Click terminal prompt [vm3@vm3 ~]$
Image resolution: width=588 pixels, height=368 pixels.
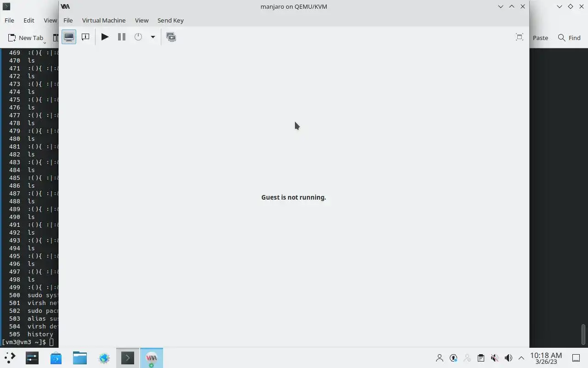(x=24, y=342)
